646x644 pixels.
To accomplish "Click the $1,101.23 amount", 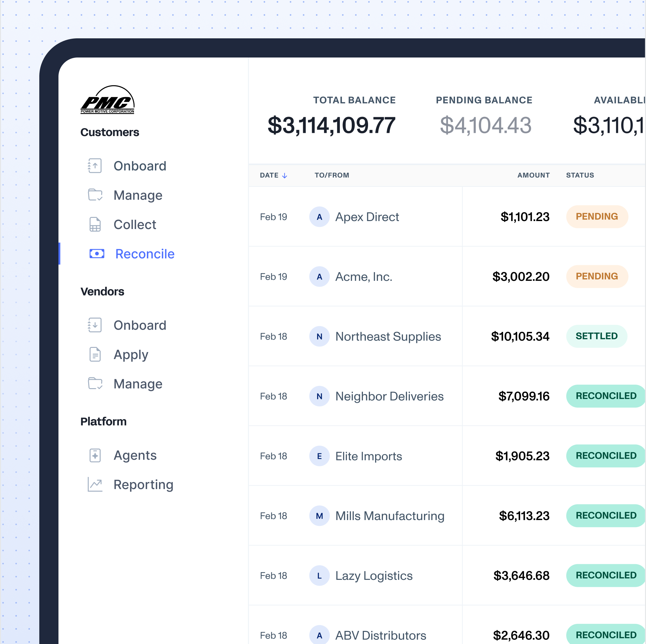I will tap(525, 217).
